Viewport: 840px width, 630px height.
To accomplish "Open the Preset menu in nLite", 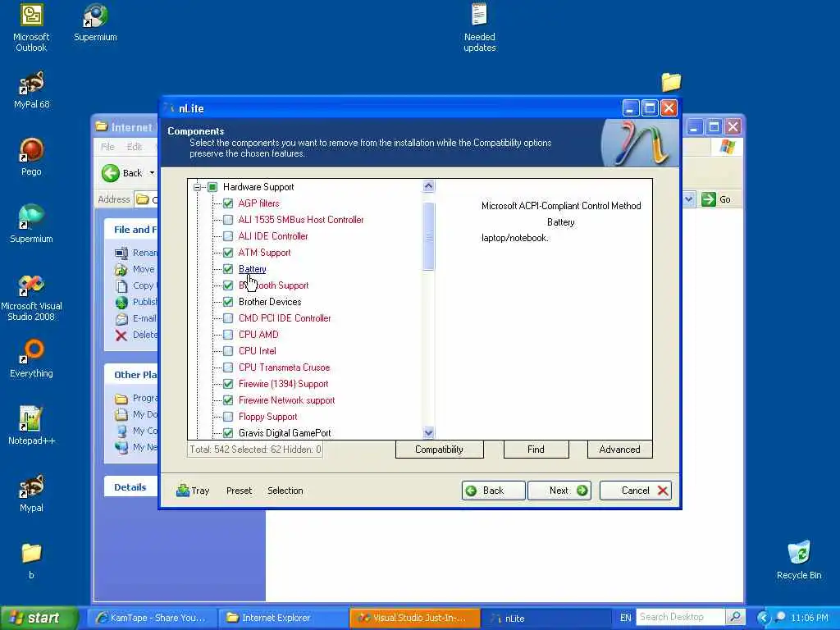I will click(239, 491).
